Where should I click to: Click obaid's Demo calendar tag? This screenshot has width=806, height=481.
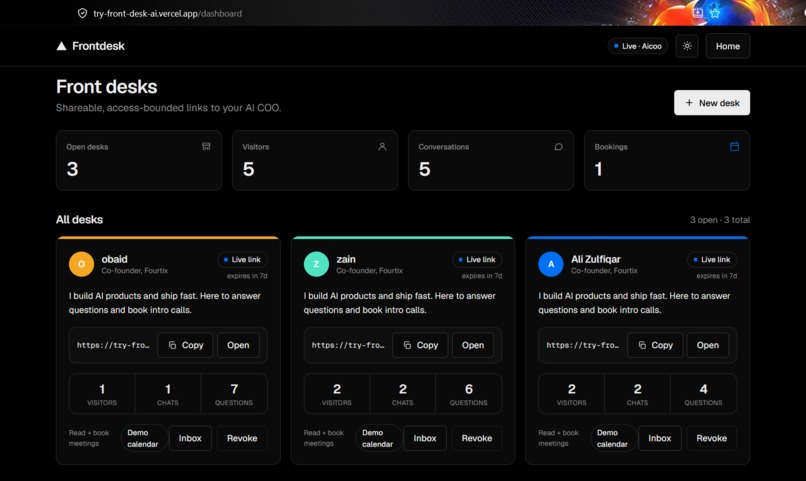[x=143, y=438]
